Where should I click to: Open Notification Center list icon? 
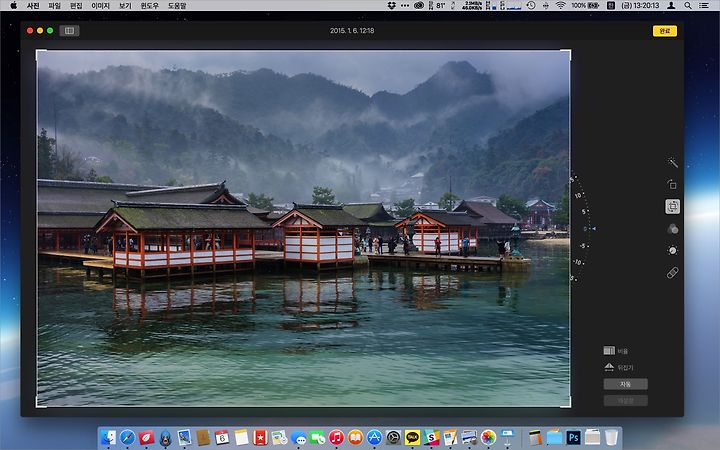click(703, 6)
